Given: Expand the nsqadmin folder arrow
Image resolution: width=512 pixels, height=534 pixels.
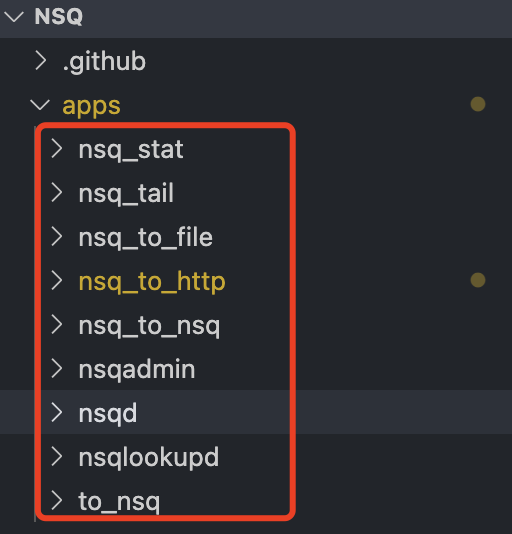Looking at the screenshot, I should pos(57,369).
